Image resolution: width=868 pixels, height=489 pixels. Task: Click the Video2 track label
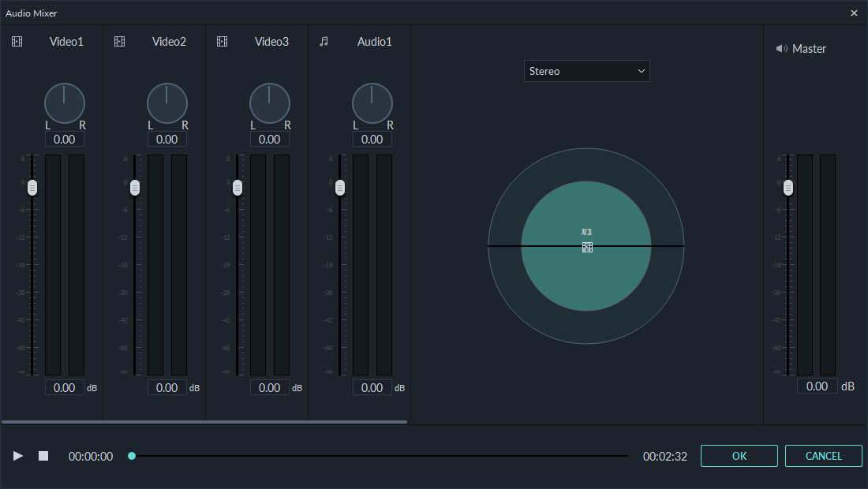[x=170, y=42]
